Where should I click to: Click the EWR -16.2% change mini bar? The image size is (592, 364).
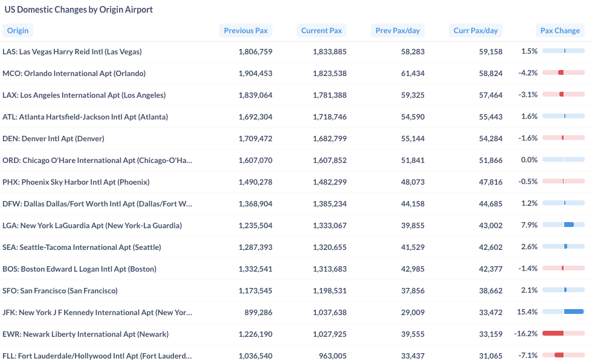pyautogui.click(x=564, y=333)
